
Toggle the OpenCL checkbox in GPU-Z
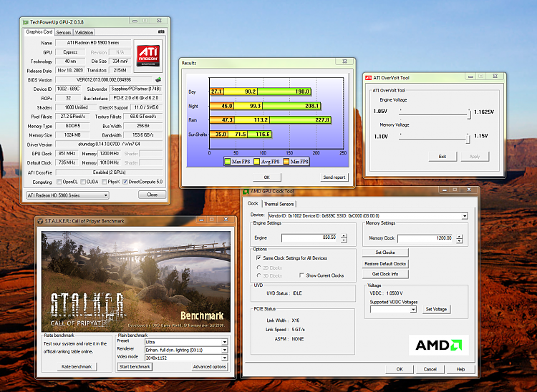coord(59,182)
